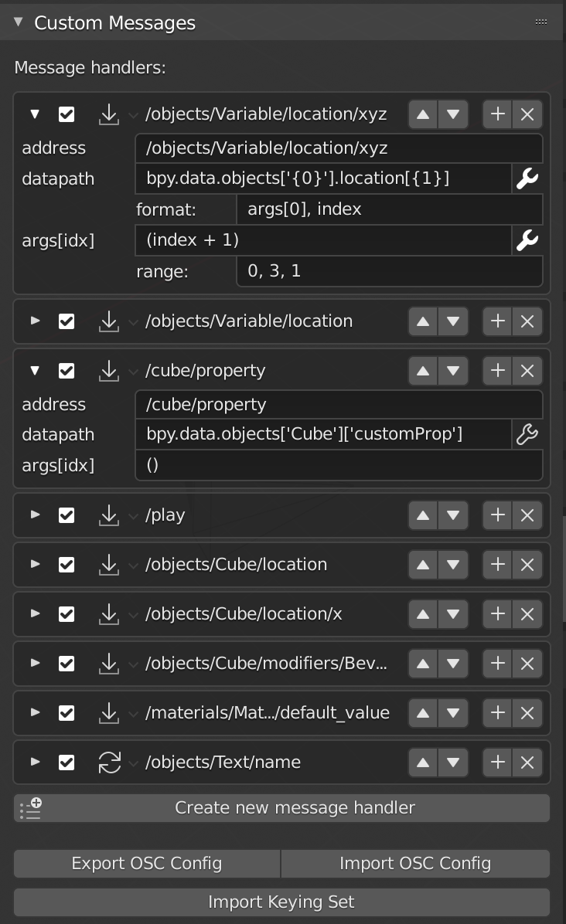The height and width of the screenshot is (924, 566).
Task: Click Import Keying Set button
Action: (x=281, y=902)
